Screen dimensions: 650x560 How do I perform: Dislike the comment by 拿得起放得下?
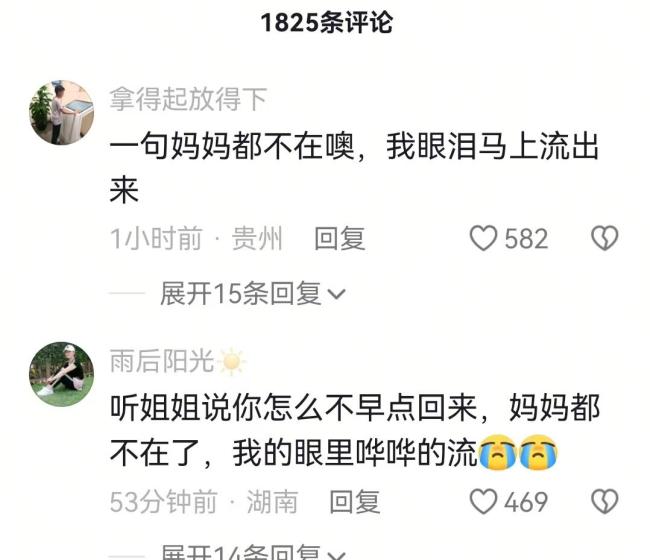(x=604, y=238)
